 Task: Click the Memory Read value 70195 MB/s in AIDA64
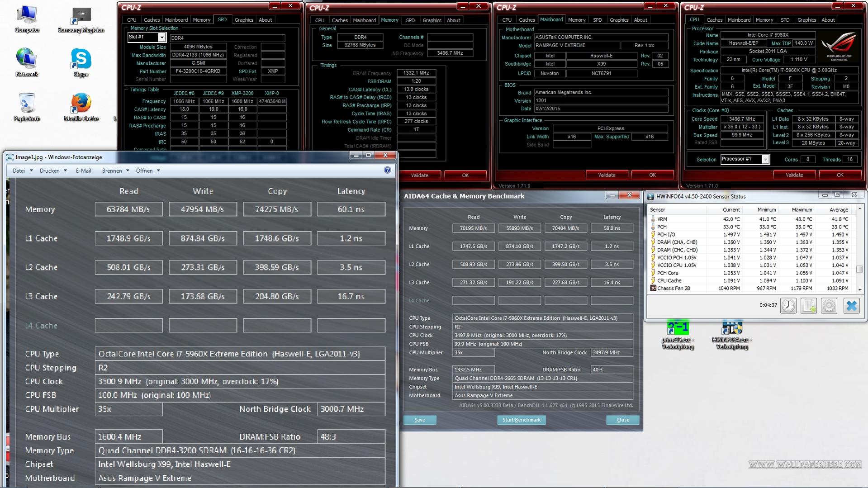pos(474,228)
